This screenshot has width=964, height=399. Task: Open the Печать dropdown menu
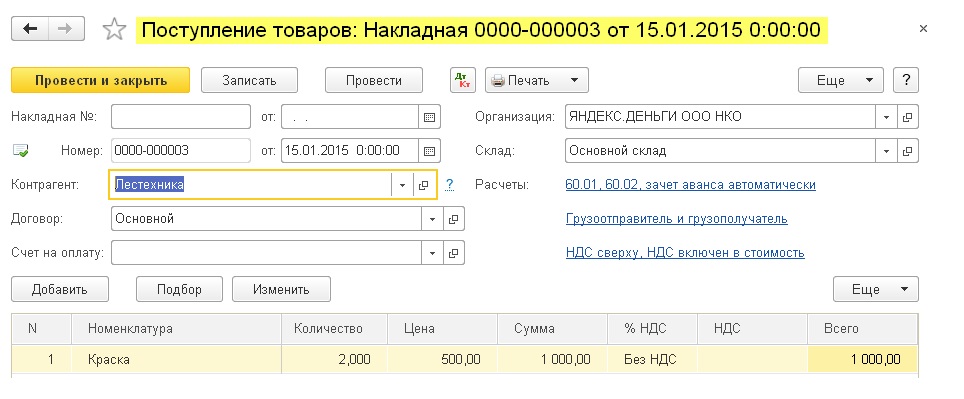(537, 81)
